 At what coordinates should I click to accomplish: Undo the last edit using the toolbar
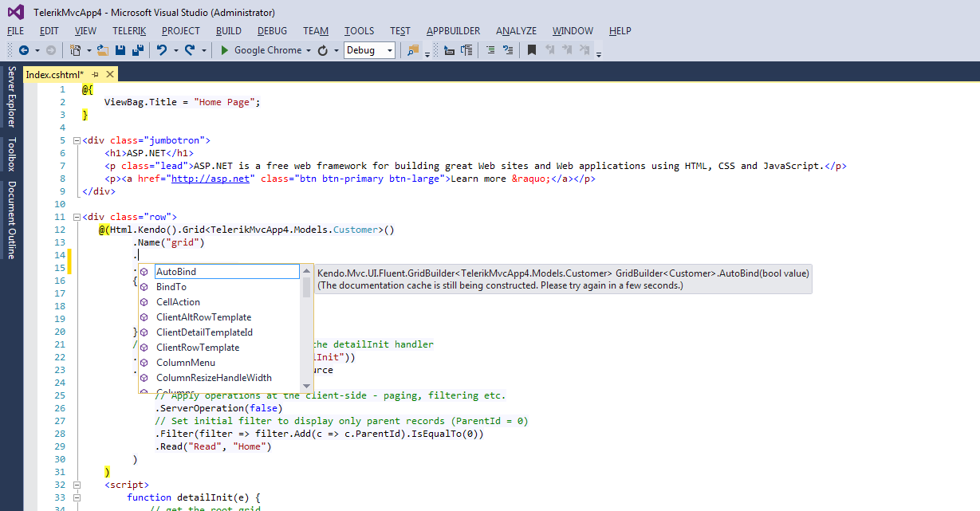162,50
